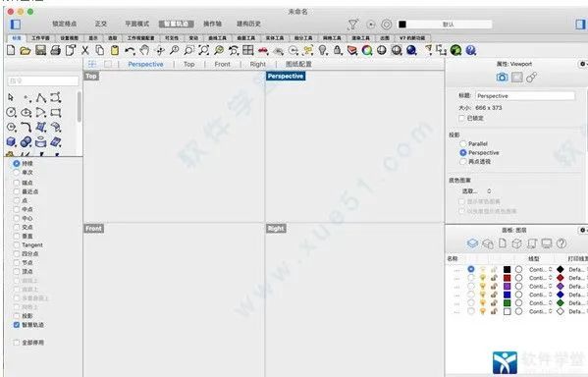Save the model with the floppy disk icon
This screenshot has width=588, height=377.
click(40, 50)
